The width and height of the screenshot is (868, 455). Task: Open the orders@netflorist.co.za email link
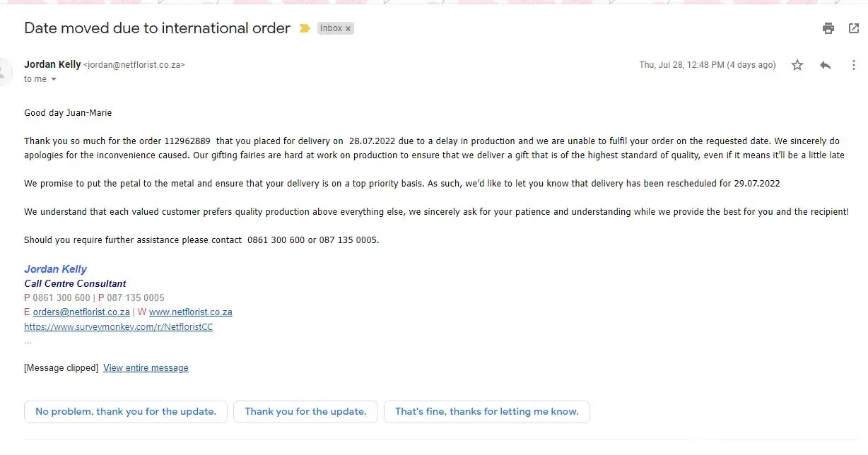(x=81, y=312)
